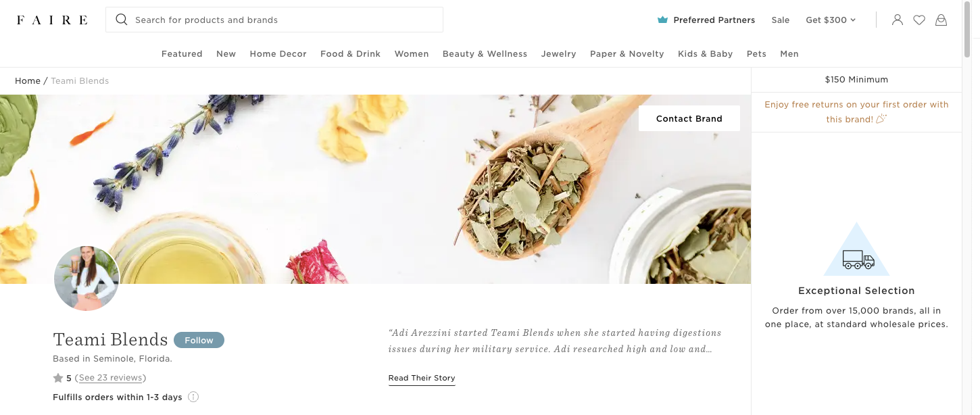Image resolution: width=980 pixels, height=415 pixels.
Task: Open the Jewelry category
Action: coord(558,54)
